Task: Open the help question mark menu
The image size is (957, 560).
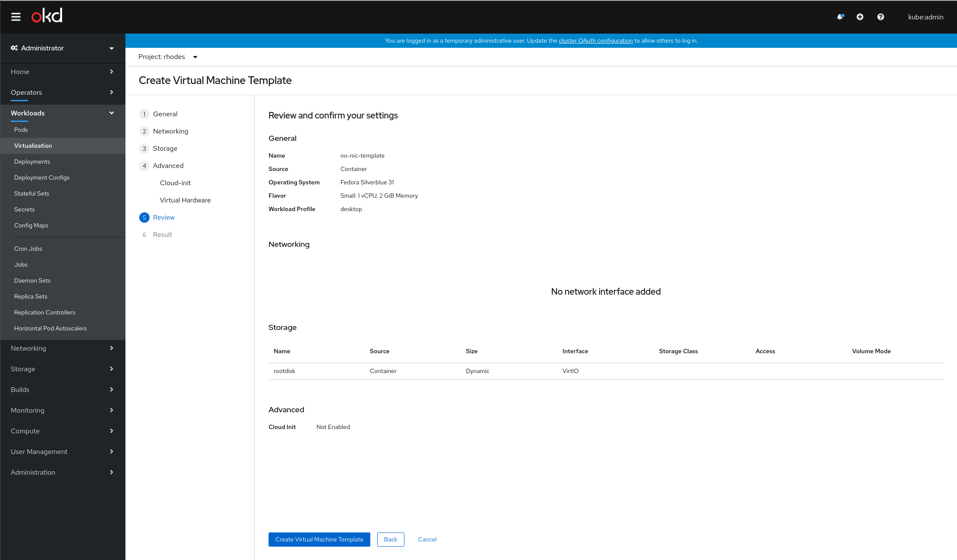Action: [x=881, y=17]
